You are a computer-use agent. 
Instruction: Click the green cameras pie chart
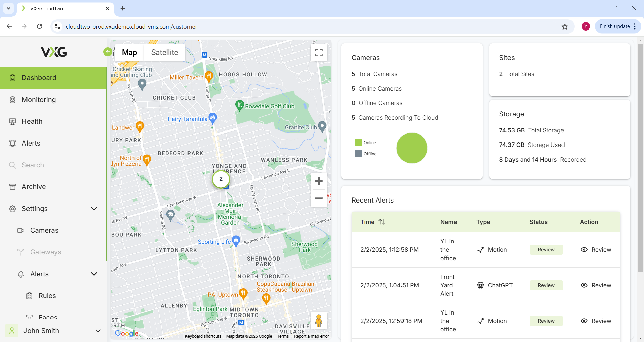coord(412,148)
